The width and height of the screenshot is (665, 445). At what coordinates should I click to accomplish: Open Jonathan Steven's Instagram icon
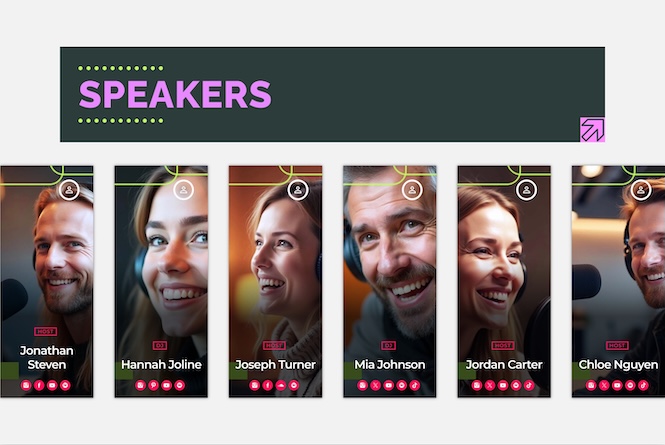tap(26, 385)
